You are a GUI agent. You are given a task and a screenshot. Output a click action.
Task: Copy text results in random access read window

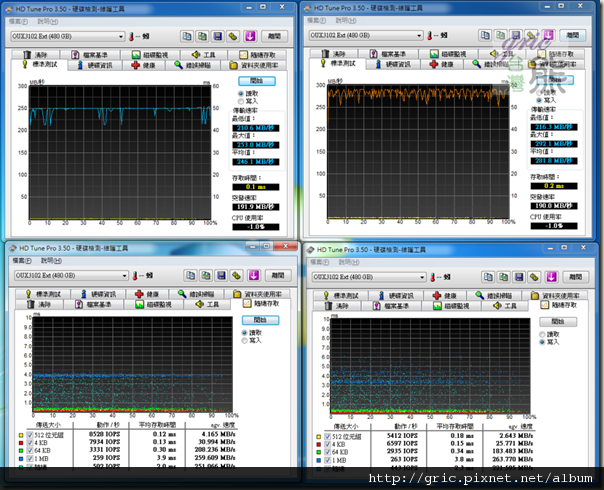[x=190, y=275]
